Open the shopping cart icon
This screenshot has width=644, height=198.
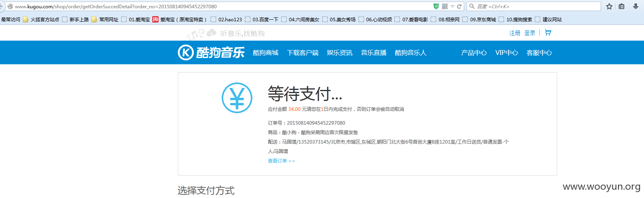[548, 33]
